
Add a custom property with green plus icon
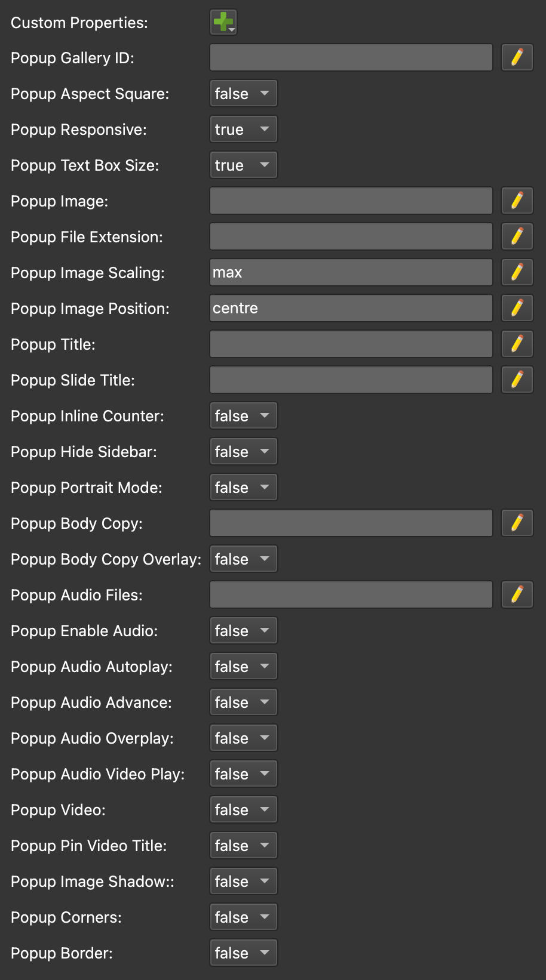coord(224,22)
